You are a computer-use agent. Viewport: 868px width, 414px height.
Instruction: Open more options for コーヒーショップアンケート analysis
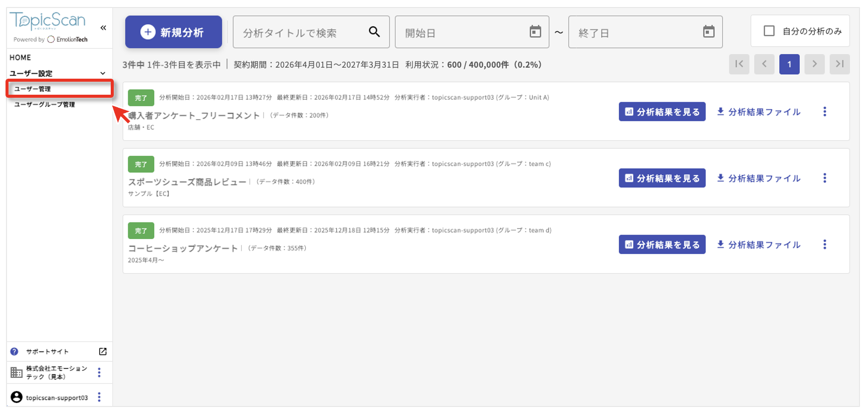coord(824,245)
